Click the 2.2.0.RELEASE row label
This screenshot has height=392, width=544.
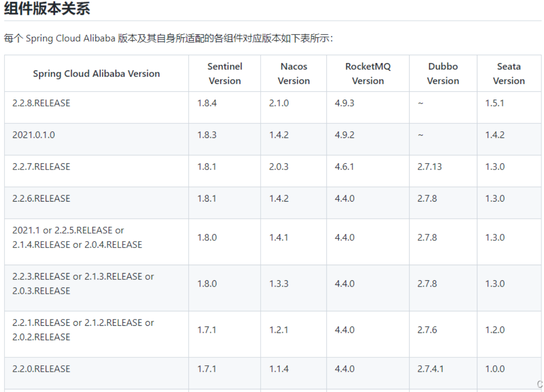click(41, 369)
